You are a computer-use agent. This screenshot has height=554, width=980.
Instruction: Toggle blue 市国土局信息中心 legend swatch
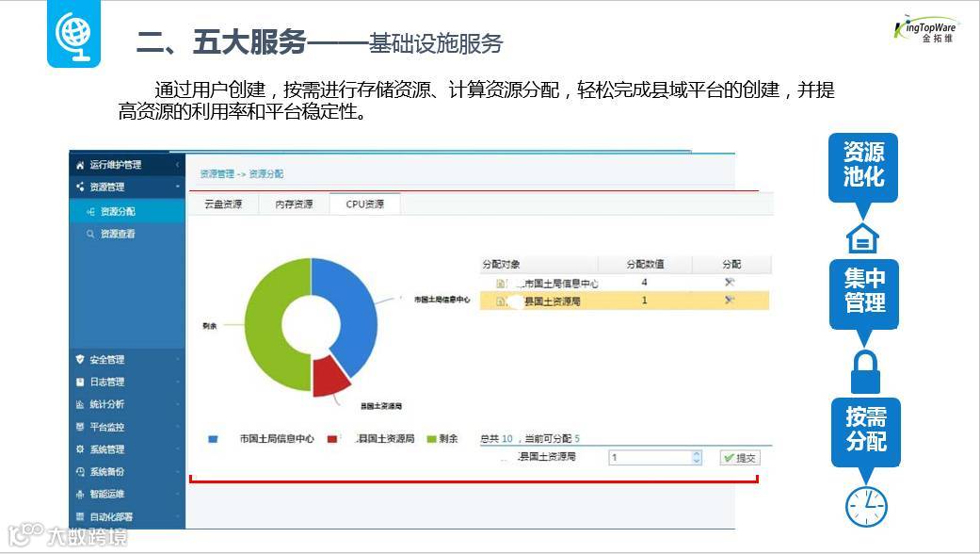point(213,439)
